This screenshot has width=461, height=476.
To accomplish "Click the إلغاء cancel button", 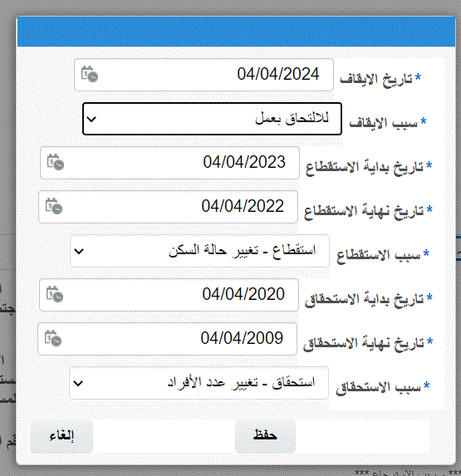I will pos(61,436).
